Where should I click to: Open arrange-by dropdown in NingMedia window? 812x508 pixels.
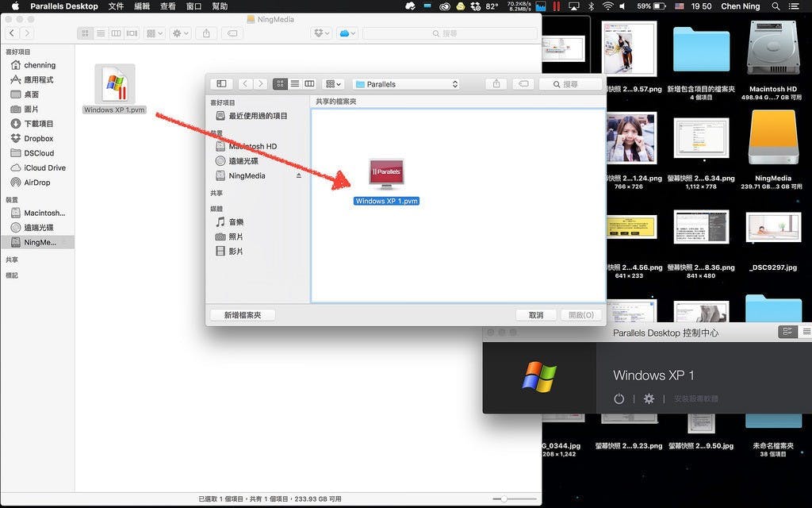point(155,33)
